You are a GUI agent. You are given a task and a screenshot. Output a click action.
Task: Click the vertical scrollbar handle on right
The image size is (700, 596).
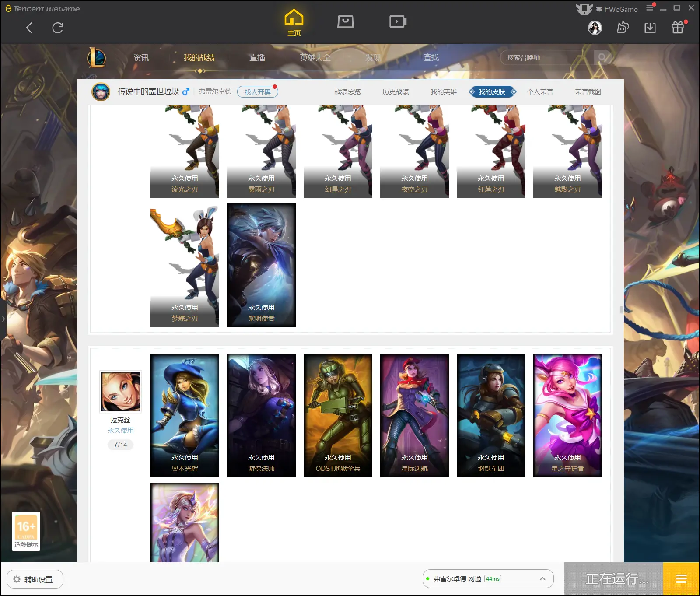pyautogui.click(x=621, y=310)
